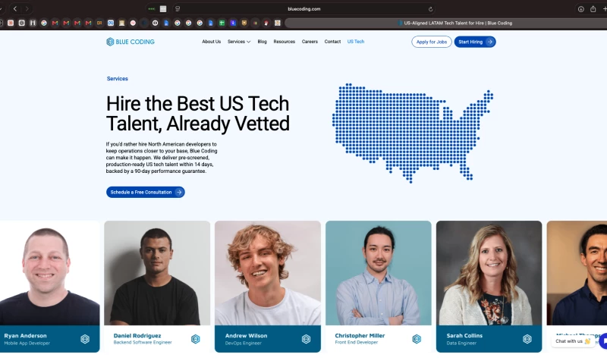Click the logo badge on Christopher Miller's card

(417, 339)
